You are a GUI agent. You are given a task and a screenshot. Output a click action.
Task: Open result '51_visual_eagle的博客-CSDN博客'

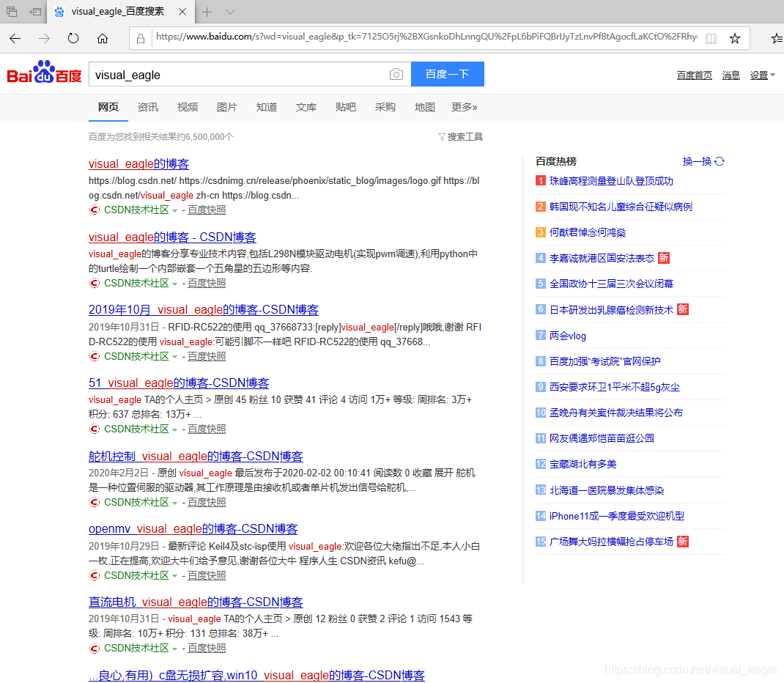pos(179,383)
